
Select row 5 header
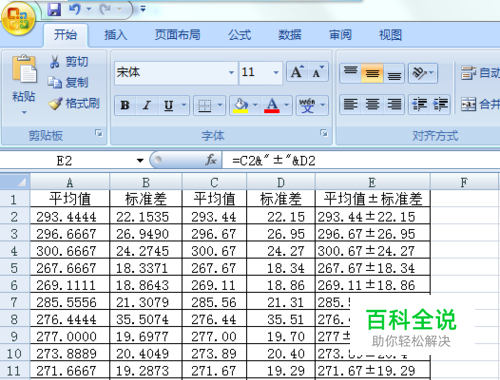pyautogui.click(x=14, y=268)
